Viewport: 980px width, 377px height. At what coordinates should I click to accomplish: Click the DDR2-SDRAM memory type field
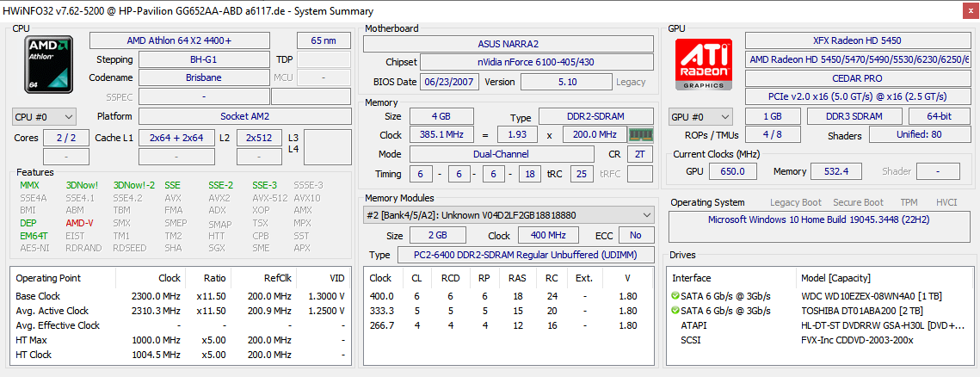click(x=596, y=117)
